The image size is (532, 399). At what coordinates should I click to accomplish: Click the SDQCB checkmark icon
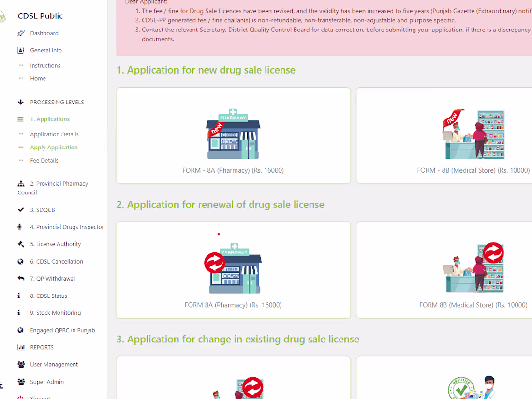(x=20, y=209)
